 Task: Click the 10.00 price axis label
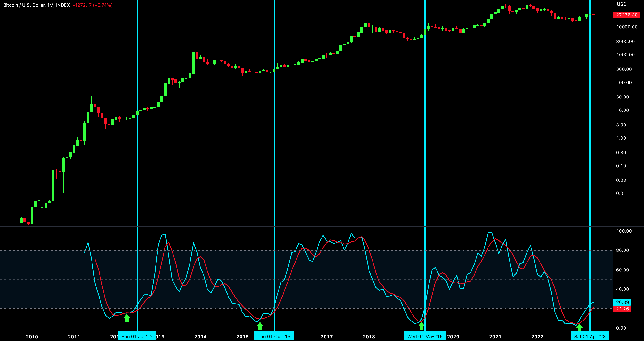tap(622, 110)
